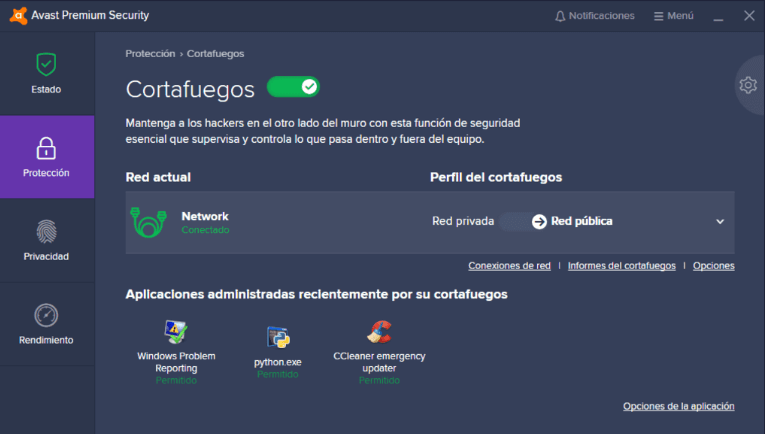The image size is (765, 434).
Task: Go to Protección in the breadcrumb
Action: click(150, 54)
